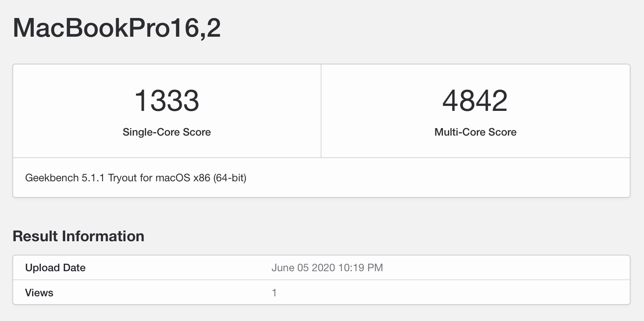
Task: Click the MacBookPro16,2 page title
Action: pyautogui.click(x=117, y=28)
